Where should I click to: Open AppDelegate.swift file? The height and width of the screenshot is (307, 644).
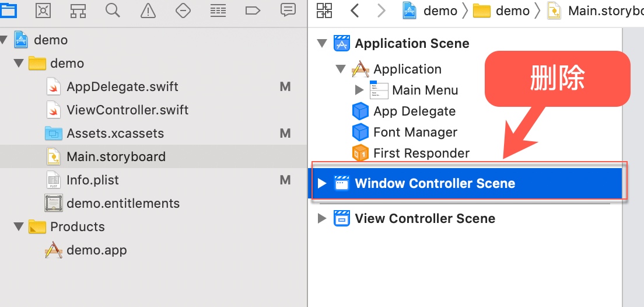pyautogui.click(x=123, y=87)
